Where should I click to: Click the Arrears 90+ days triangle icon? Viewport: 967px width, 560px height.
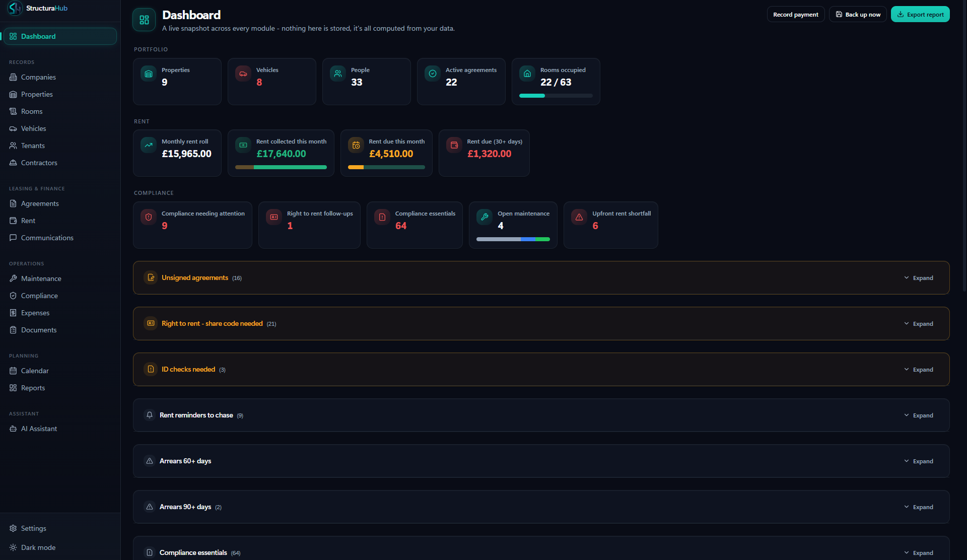point(150,507)
